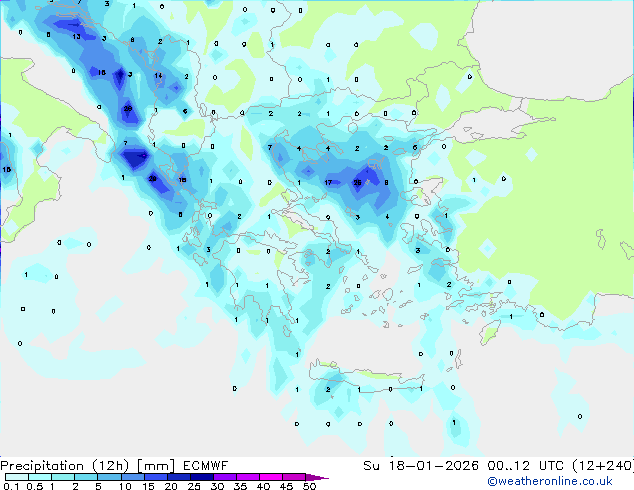Select the 5–10 mm legend swatch
The height and width of the screenshot is (490, 634).
[110, 477]
